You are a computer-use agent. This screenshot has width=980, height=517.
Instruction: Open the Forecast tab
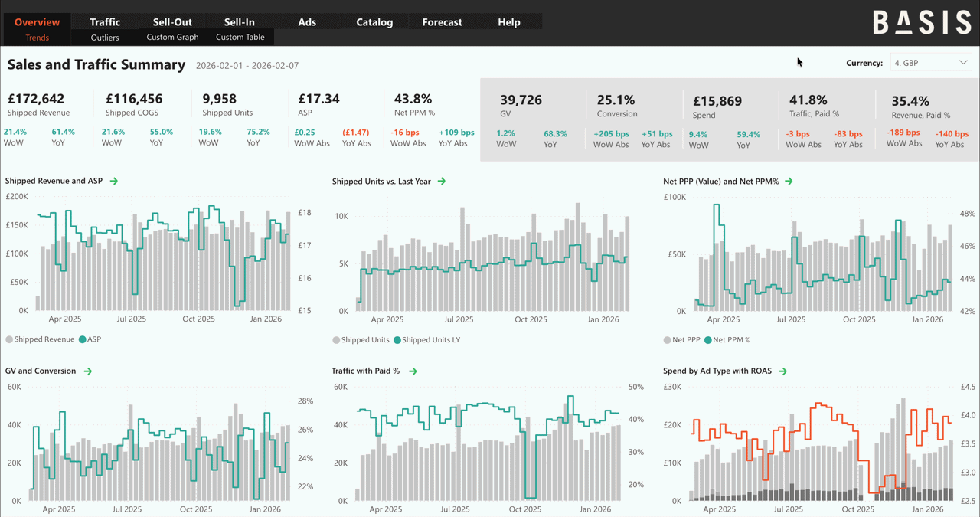[442, 21]
